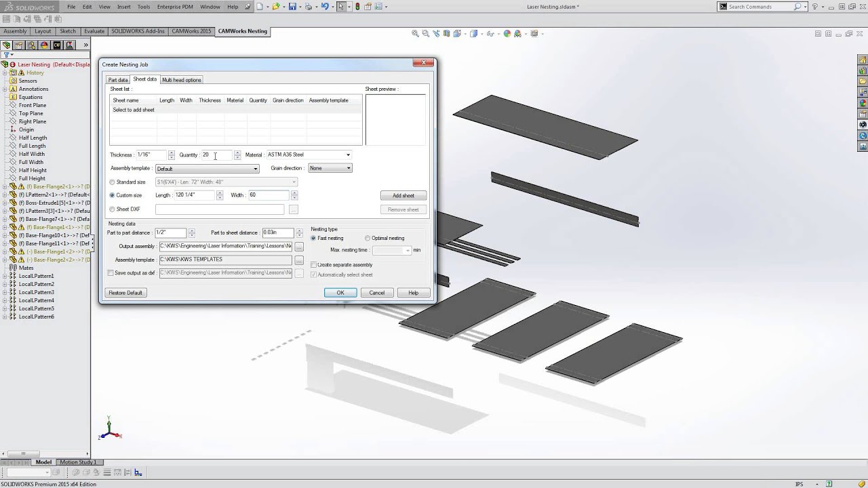868x488 pixels.
Task: Open Appearances color ball in task pane
Action: 863,103
